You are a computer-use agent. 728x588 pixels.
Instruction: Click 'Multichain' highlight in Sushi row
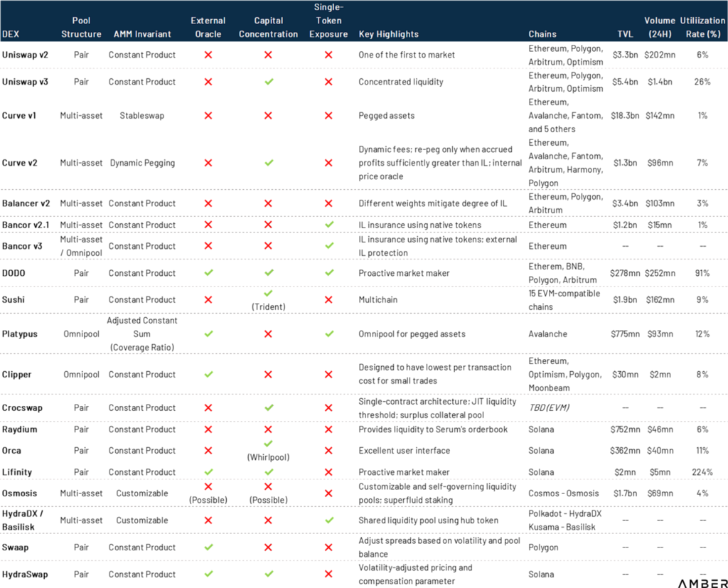point(378,299)
